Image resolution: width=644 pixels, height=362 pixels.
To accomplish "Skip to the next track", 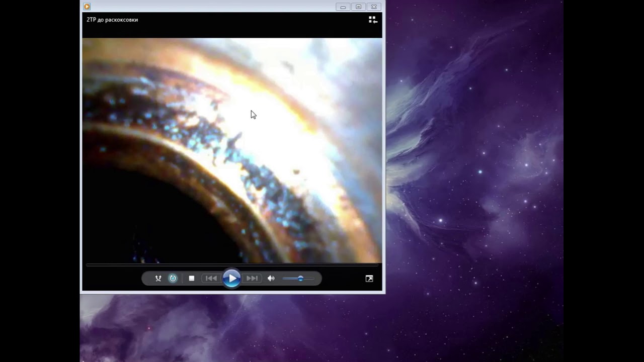I will pos(252,278).
